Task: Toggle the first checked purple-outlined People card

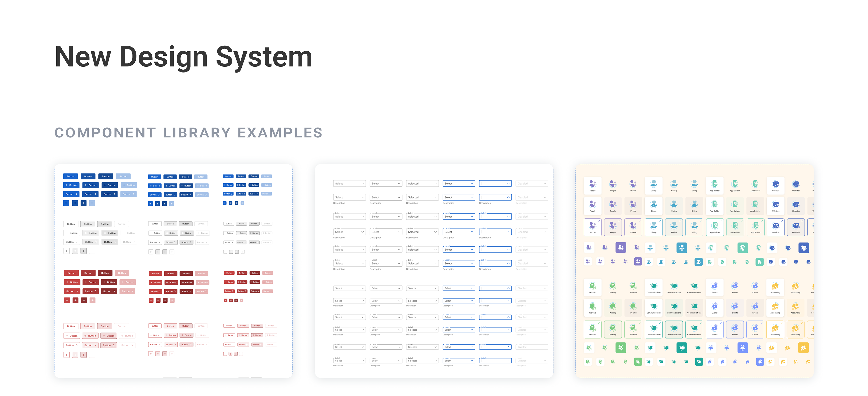Action: (592, 227)
